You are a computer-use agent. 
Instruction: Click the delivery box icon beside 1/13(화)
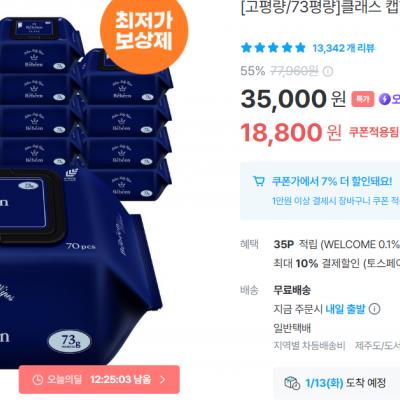[292, 383]
